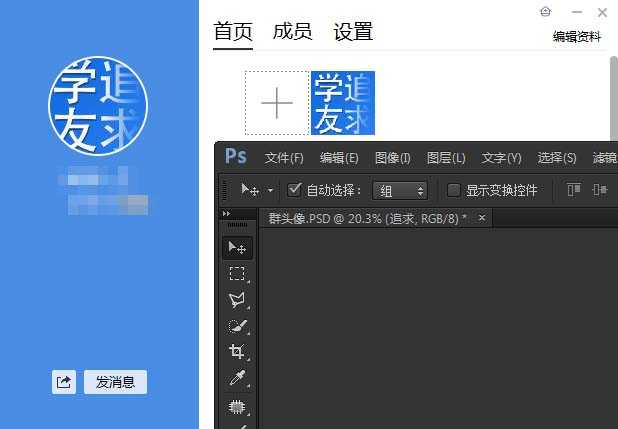Select the Polygonal Lasso tool
Viewport: 618px width, 429px height.
tap(237, 299)
